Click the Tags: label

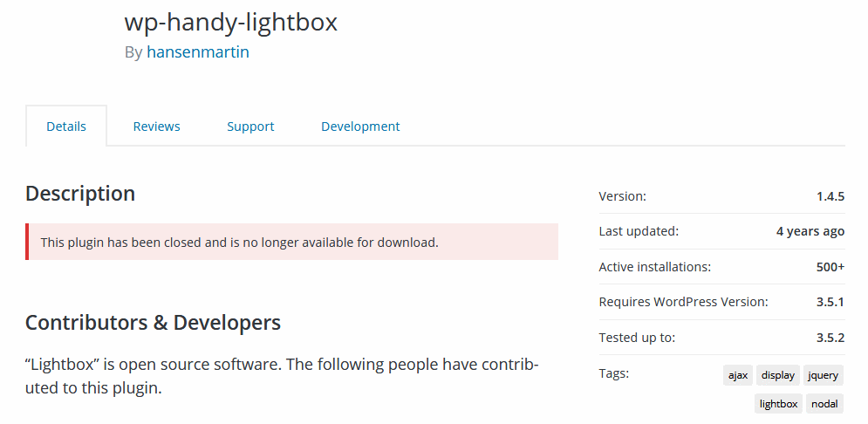pos(614,373)
